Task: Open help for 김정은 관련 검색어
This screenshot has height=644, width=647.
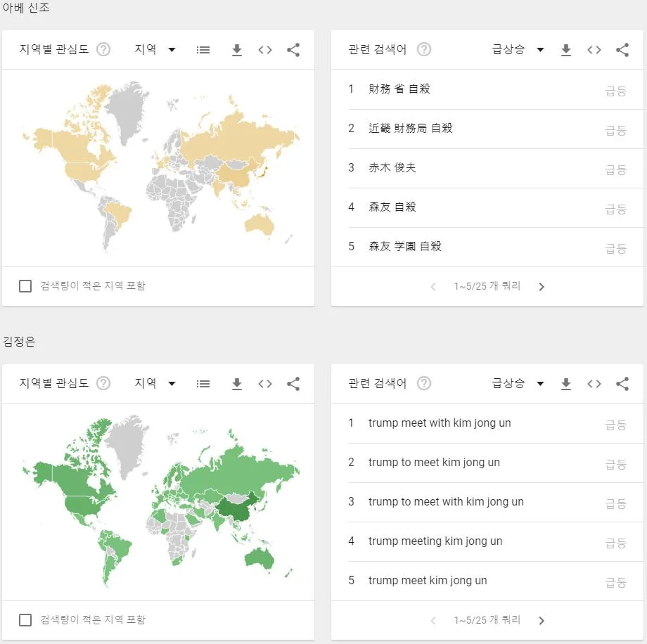Action: [424, 383]
